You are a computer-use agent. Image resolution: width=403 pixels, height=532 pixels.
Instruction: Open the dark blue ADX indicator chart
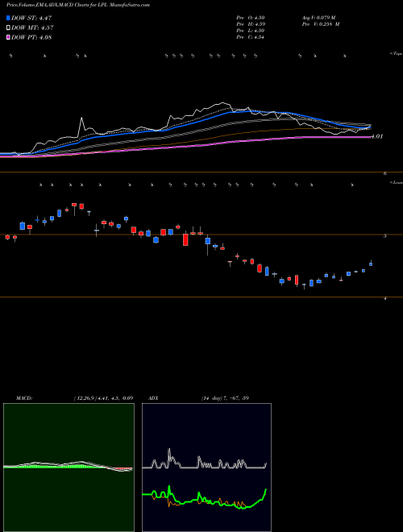point(206,468)
